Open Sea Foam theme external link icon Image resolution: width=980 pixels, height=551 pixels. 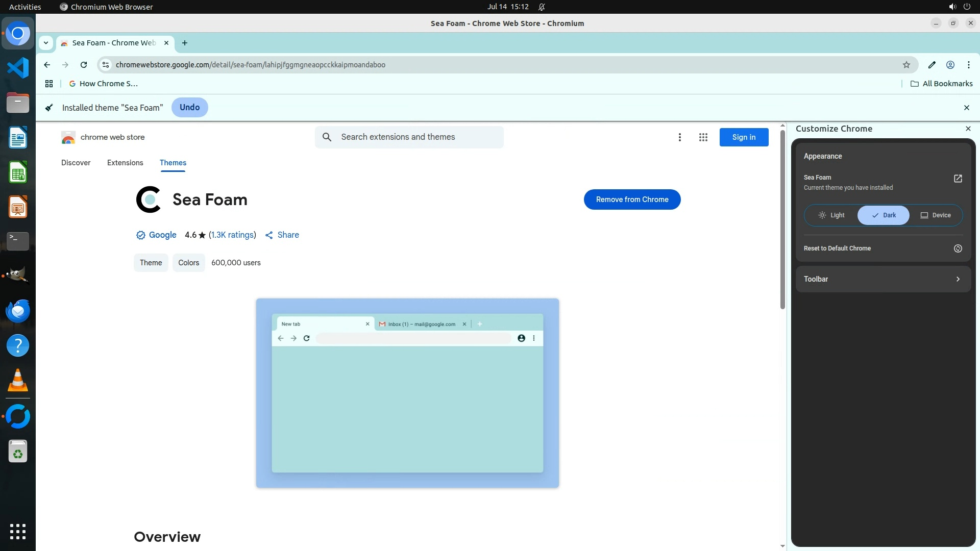tap(958, 179)
